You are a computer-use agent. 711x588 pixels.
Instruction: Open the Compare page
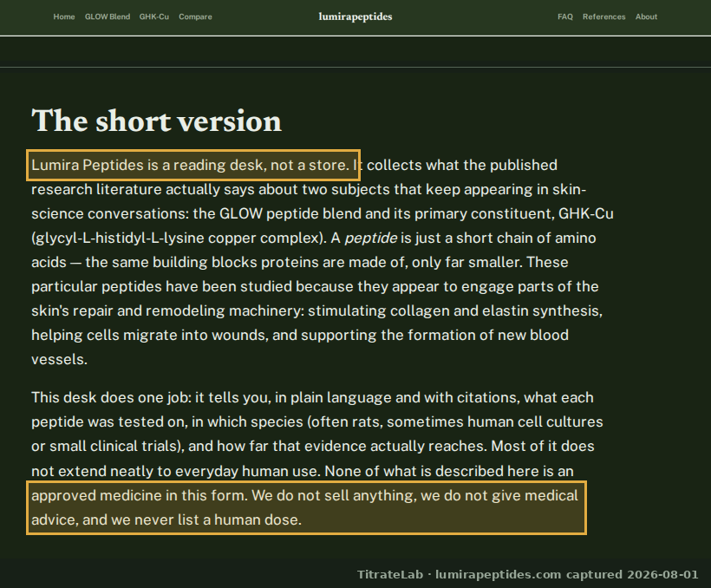[x=195, y=16]
